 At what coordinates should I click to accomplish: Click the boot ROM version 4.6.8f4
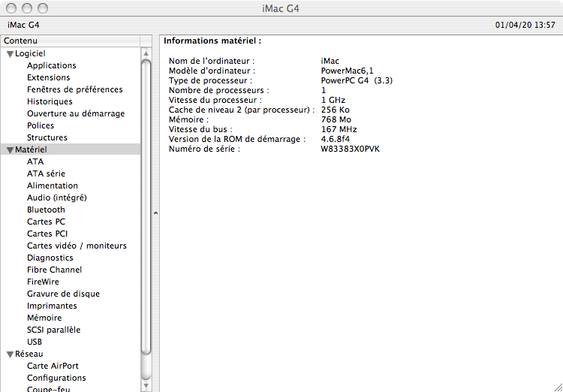pos(335,139)
